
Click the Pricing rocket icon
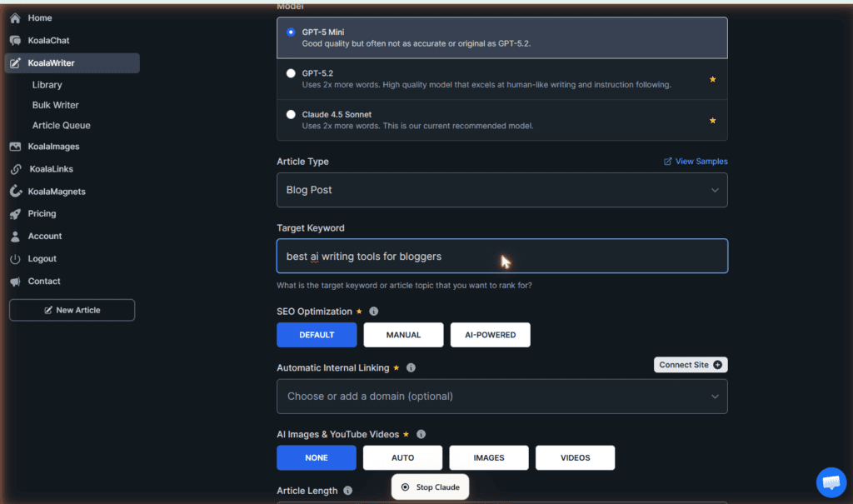coord(15,214)
